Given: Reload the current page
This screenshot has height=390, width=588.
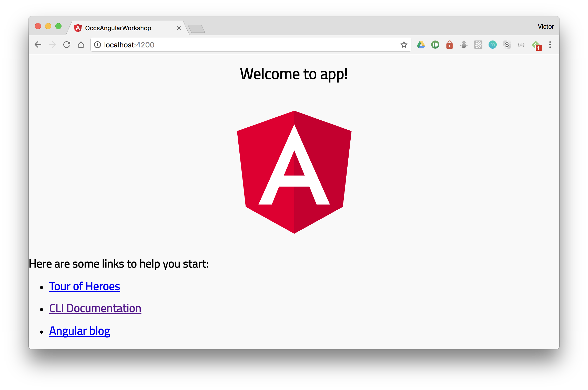Looking at the screenshot, I should [x=67, y=45].
